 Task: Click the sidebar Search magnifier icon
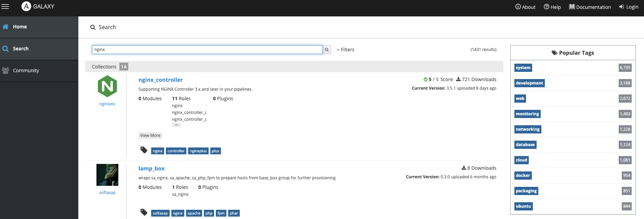[x=5, y=49]
